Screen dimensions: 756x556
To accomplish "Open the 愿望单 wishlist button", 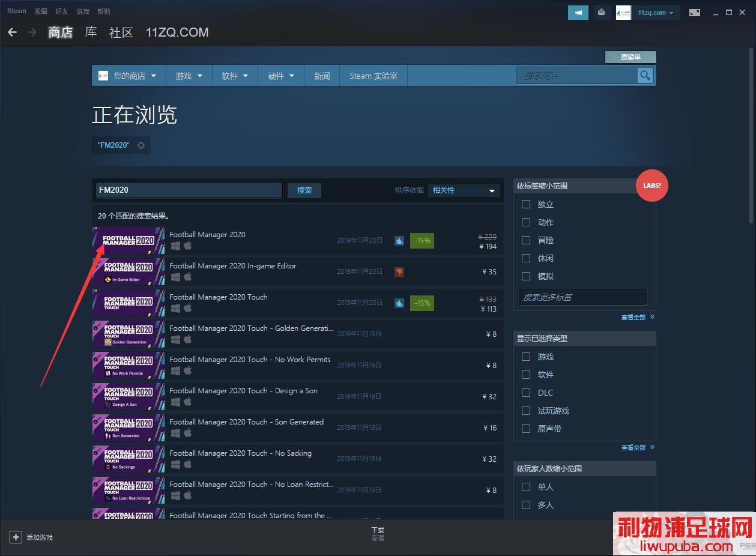I will coord(631,57).
